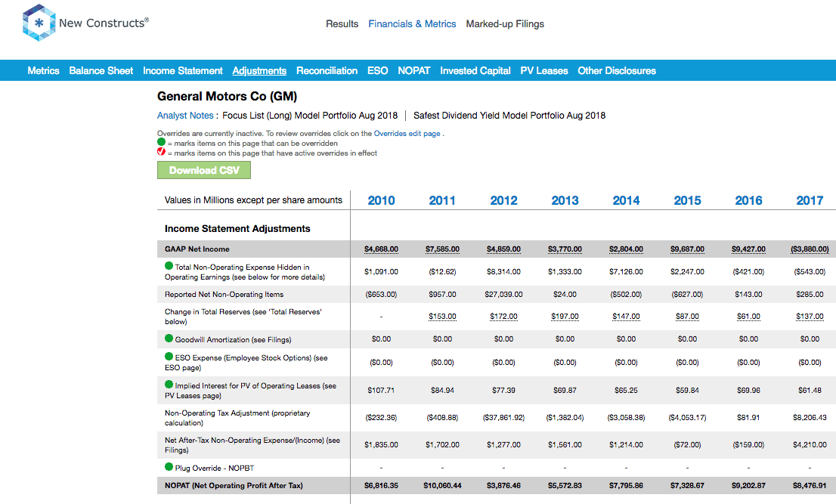This screenshot has width=836, height=504.
Task: Click Reported Net Non-Operating Items value $27,039.00
Action: tap(504, 294)
